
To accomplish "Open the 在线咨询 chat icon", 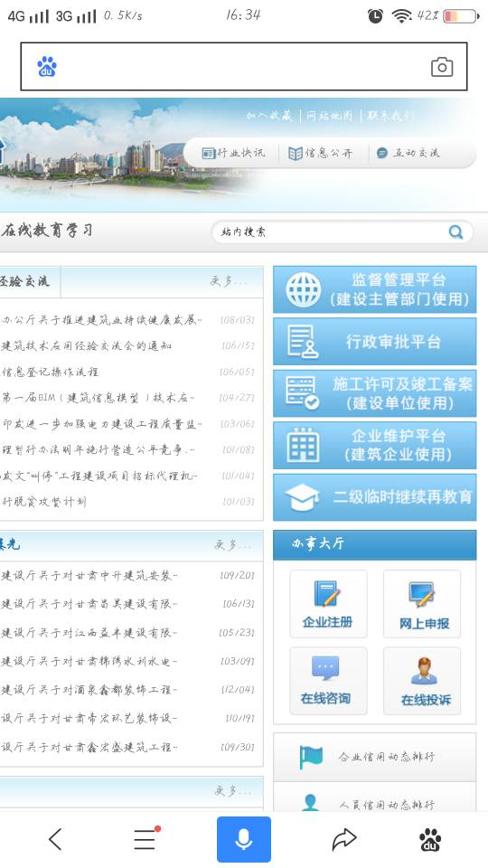I will [328, 681].
